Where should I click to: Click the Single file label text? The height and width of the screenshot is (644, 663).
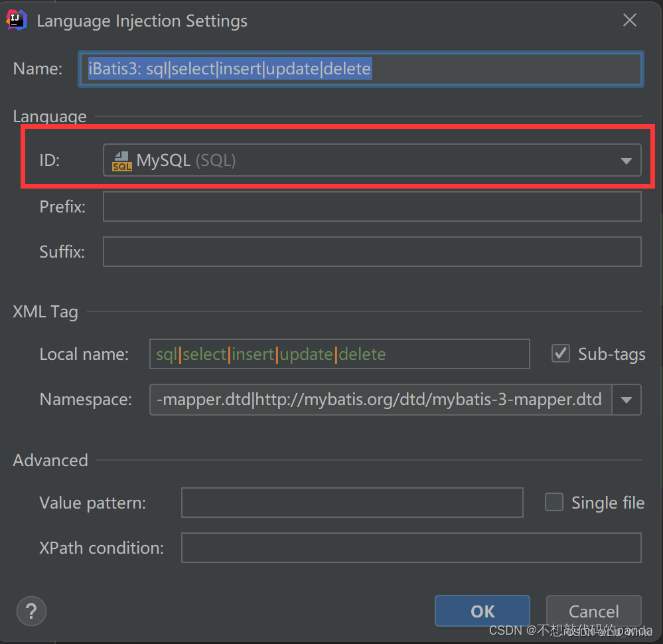click(608, 503)
